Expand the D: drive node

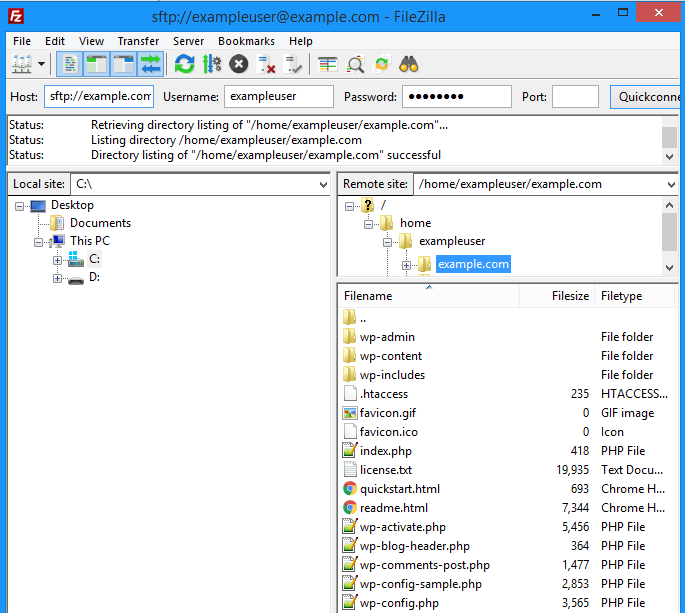click(x=57, y=278)
